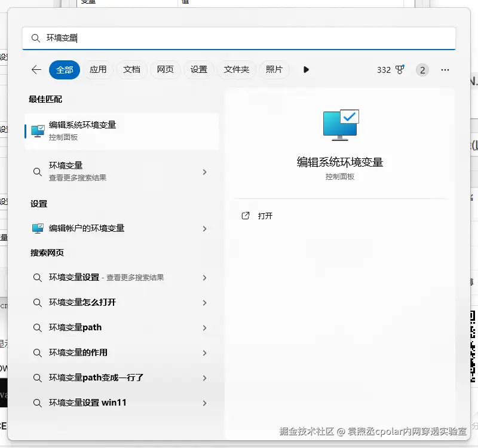Expand chevron for 环境变量怎么打开

point(204,303)
